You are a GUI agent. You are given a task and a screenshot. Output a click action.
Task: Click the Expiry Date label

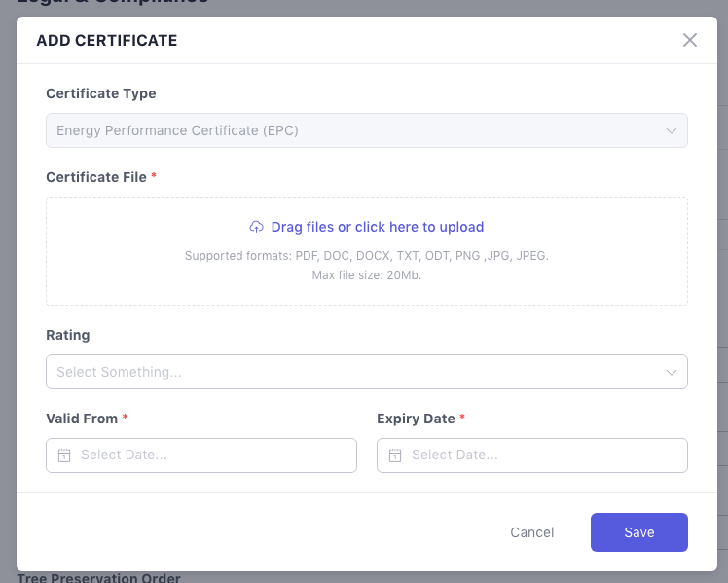coord(416,419)
